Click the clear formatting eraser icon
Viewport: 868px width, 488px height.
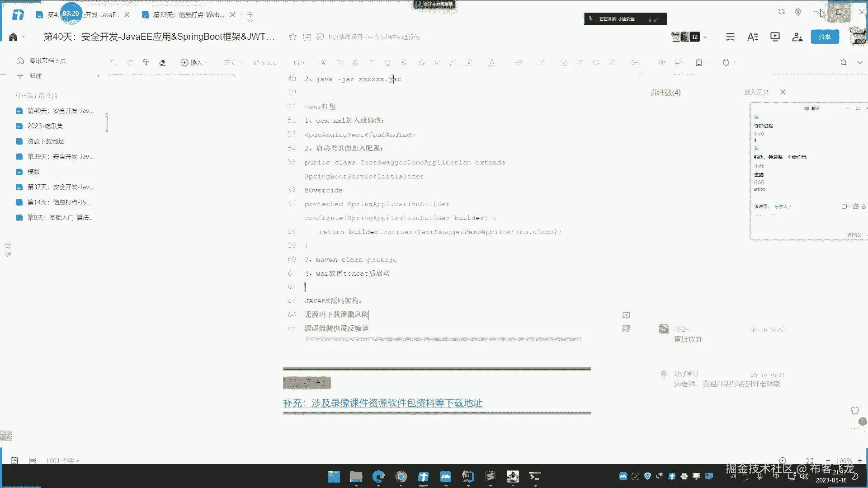pyautogui.click(x=162, y=62)
